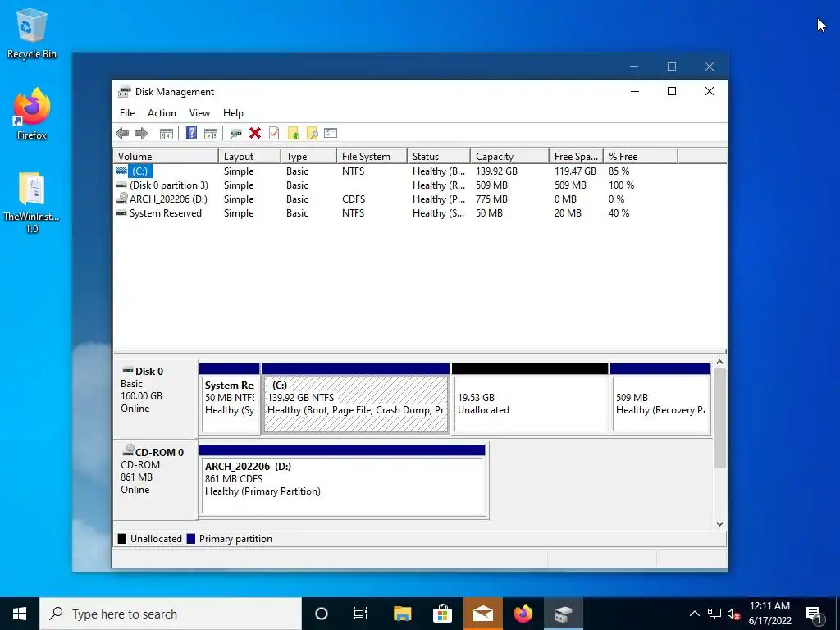The height and width of the screenshot is (630, 840).
Task: Toggle the Show/Hide Action Pane icon
Action: (x=211, y=134)
